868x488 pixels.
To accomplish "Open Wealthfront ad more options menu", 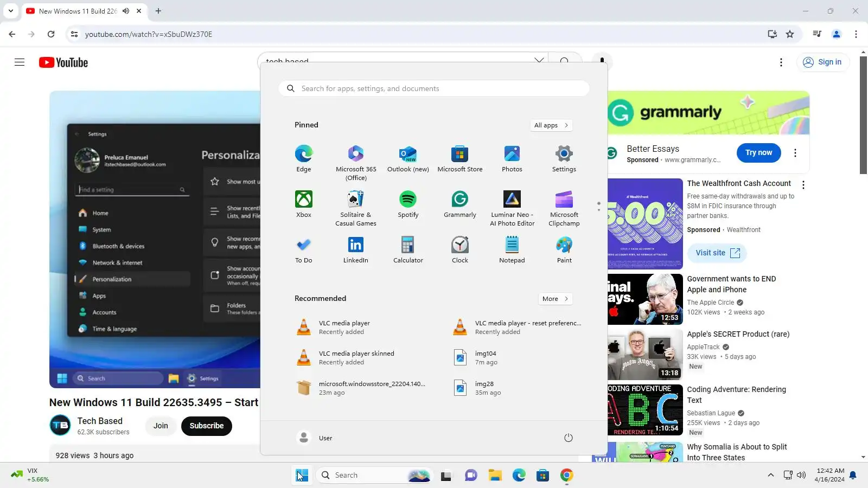I will [803, 185].
